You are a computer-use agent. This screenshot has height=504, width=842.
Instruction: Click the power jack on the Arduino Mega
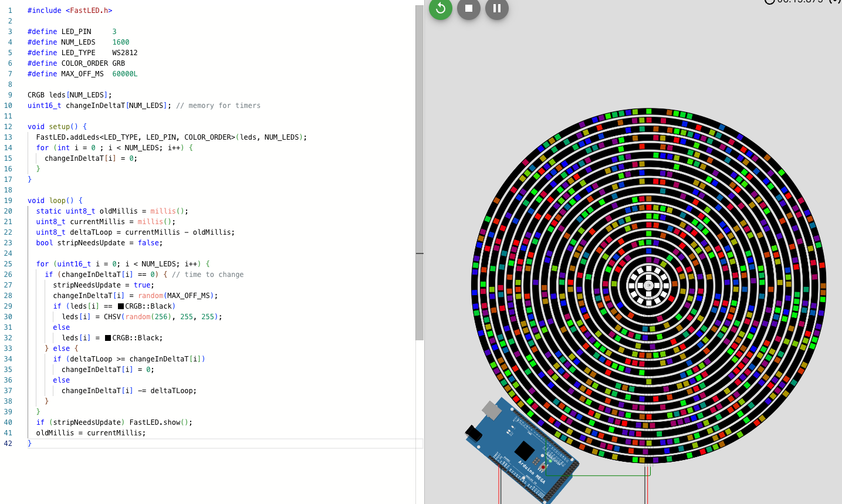click(x=474, y=434)
